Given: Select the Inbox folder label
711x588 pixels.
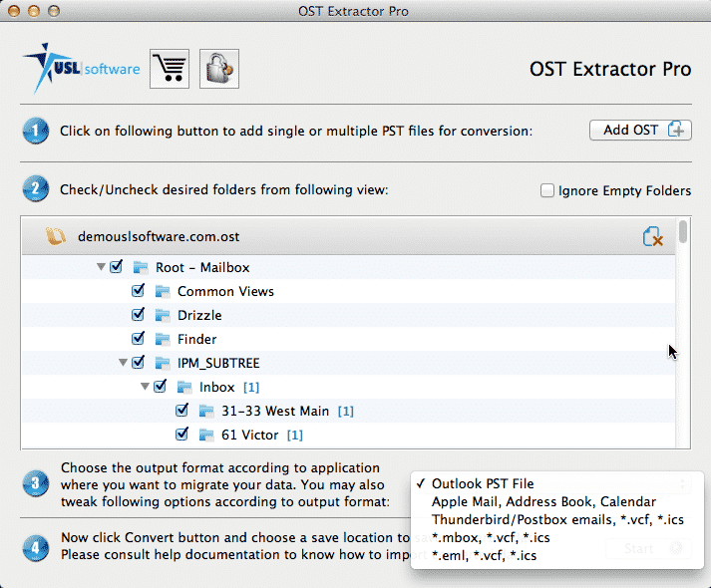Looking at the screenshot, I should pos(217,388).
